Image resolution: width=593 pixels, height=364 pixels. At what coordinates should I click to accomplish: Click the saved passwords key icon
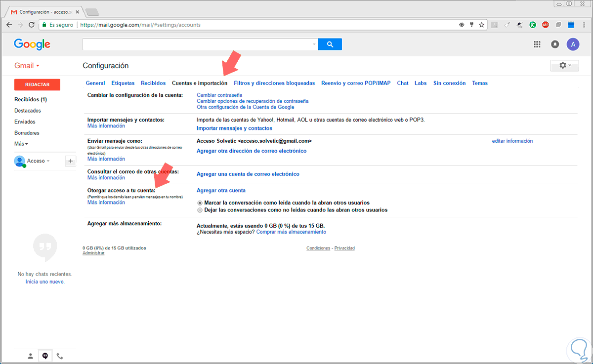471,25
